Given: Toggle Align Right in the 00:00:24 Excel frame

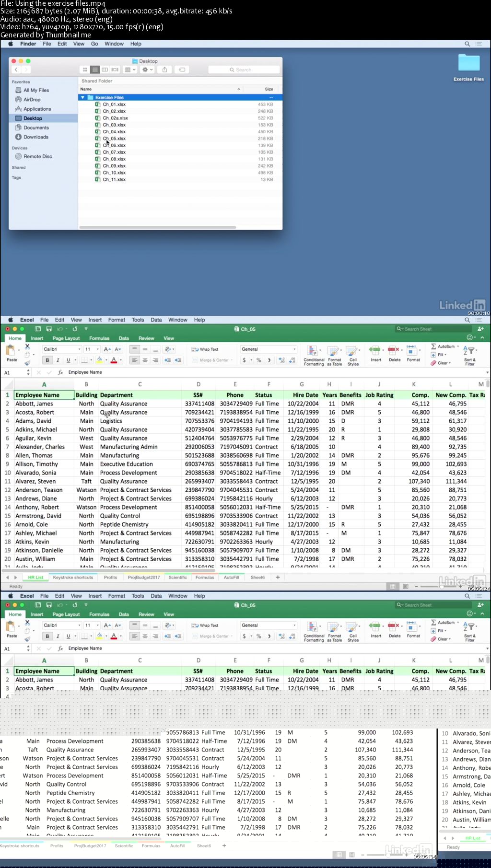Looking at the screenshot, I should click(155, 360).
